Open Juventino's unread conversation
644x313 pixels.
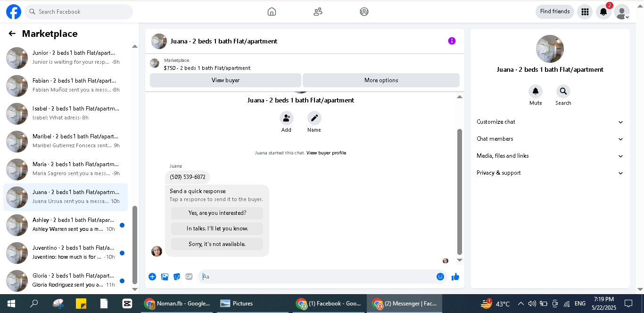pyautogui.click(x=66, y=253)
